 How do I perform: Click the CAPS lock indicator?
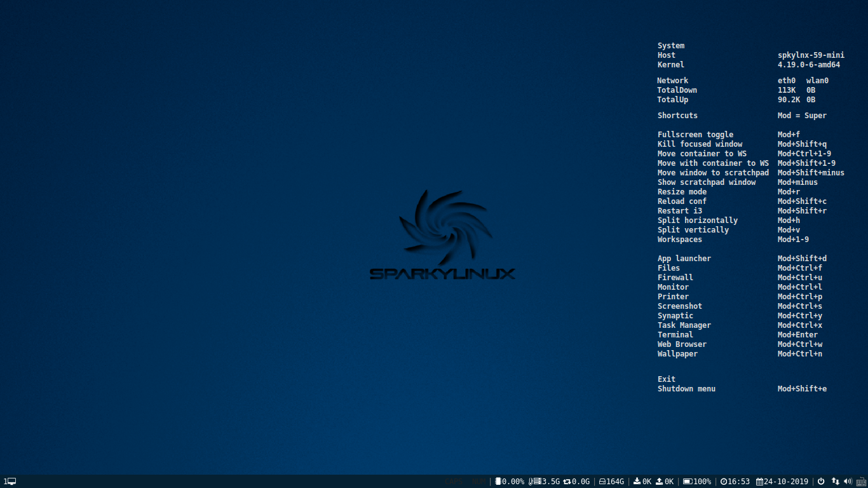click(454, 481)
